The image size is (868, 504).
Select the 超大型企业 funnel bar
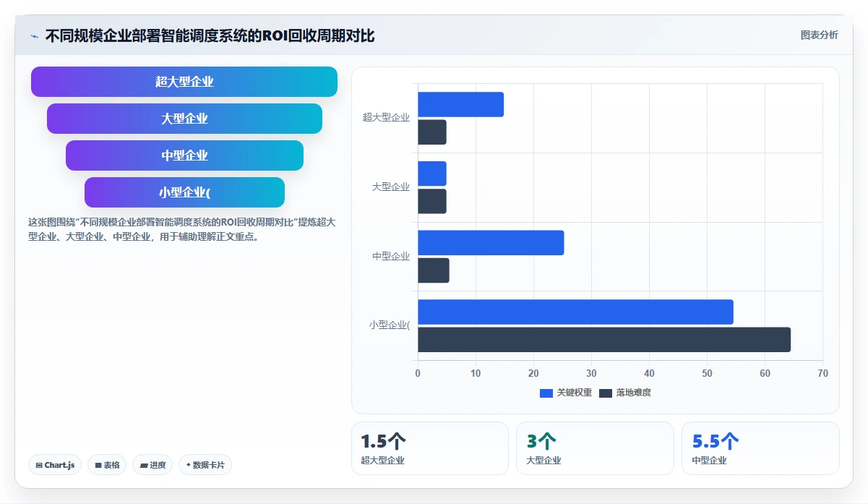pos(184,82)
